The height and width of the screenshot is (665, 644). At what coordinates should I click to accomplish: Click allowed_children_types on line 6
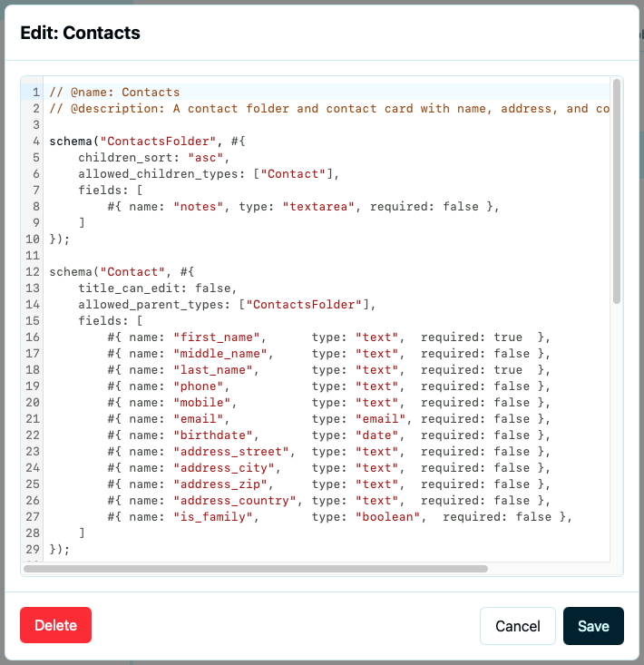click(x=158, y=174)
